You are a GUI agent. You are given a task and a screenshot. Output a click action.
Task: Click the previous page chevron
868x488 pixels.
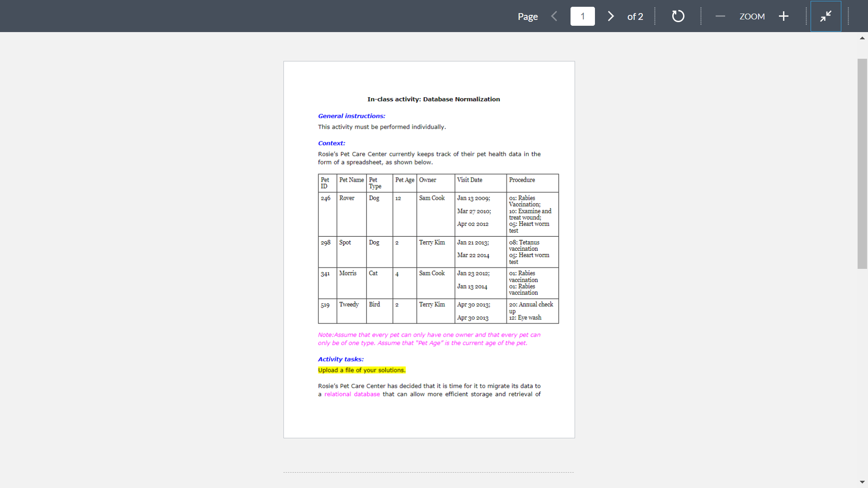coord(554,16)
